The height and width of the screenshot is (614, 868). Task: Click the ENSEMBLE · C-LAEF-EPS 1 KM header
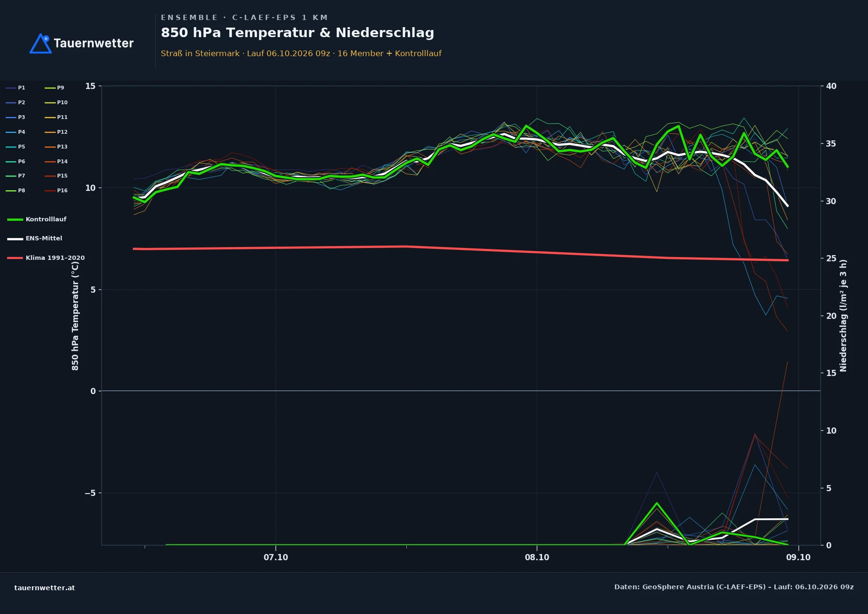click(244, 18)
